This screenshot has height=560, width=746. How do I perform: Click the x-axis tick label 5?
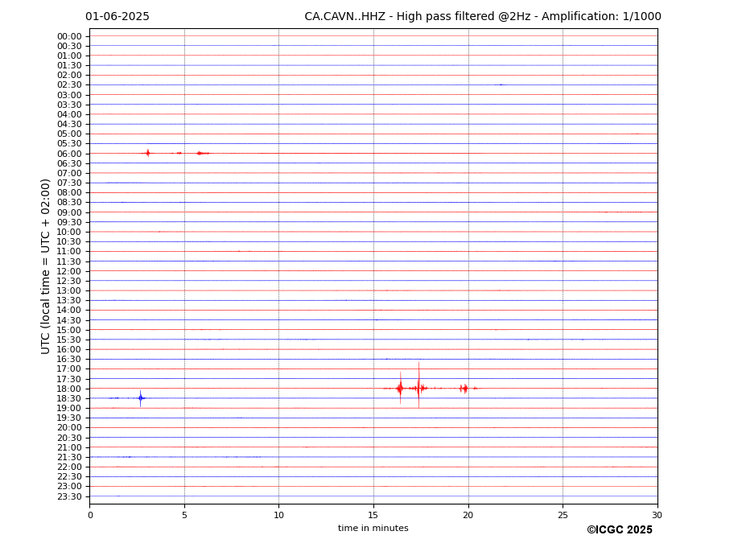184,515
